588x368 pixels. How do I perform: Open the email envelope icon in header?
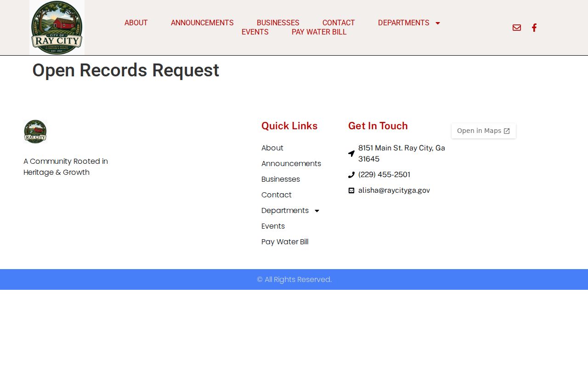click(517, 28)
